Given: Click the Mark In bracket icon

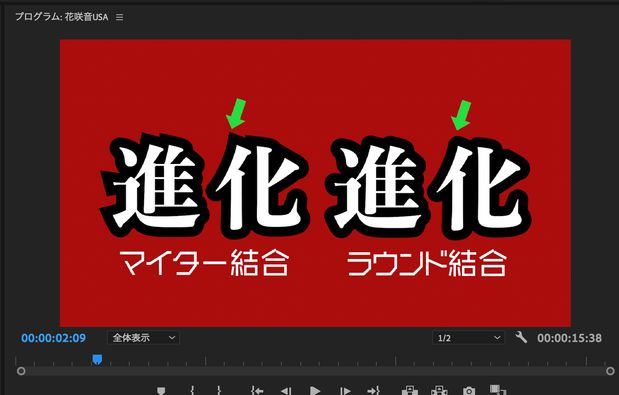Looking at the screenshot, I should (192, 391).
